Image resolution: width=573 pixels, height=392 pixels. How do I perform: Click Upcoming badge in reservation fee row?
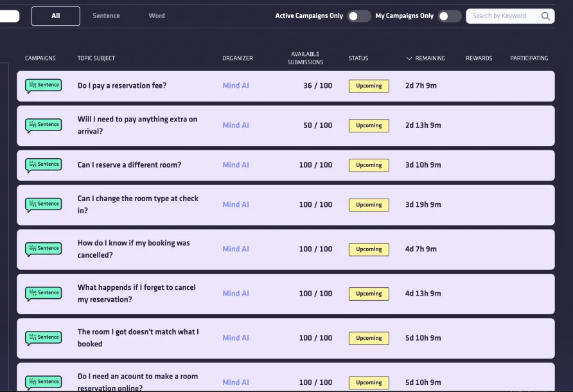(369, 86)
